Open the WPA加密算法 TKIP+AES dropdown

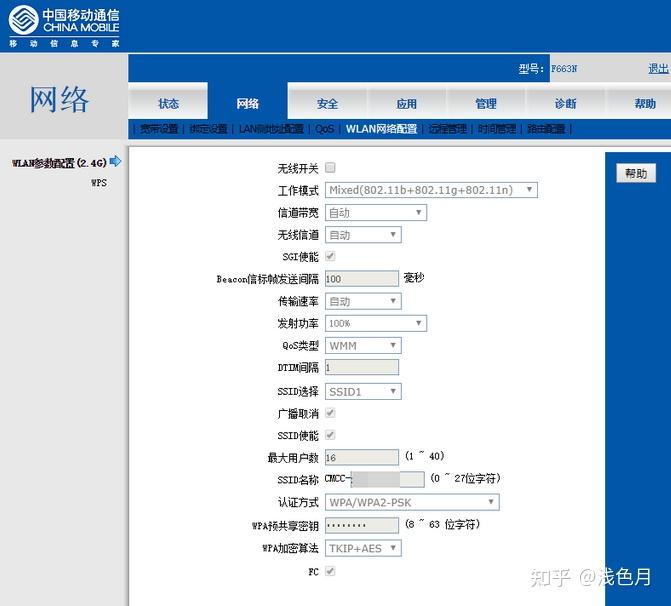(x=363, y=548)
